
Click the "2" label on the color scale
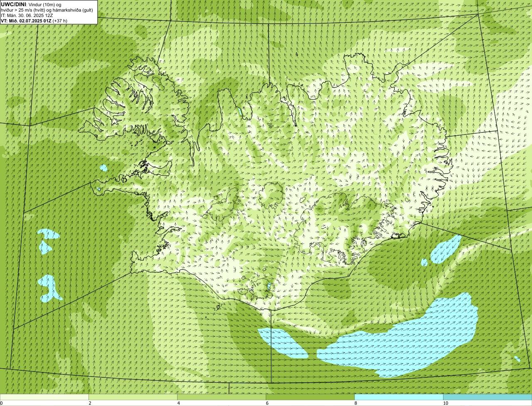90,403
